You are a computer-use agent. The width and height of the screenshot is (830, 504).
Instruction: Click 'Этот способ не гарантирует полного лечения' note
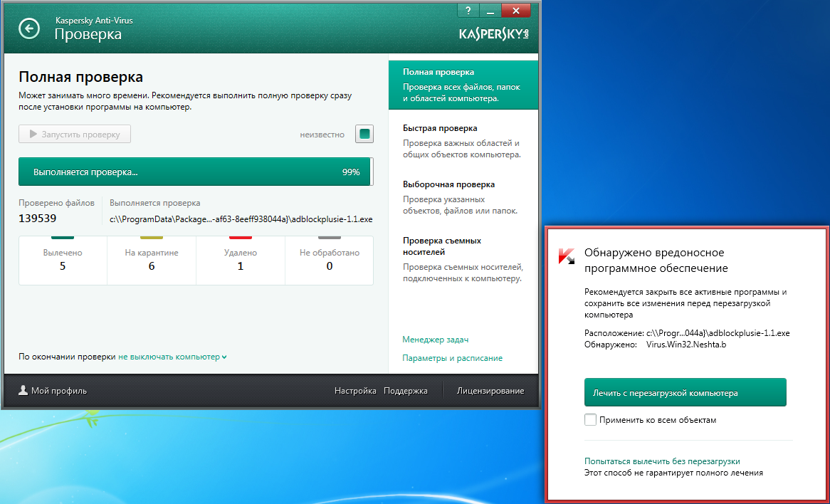point(674,473)
